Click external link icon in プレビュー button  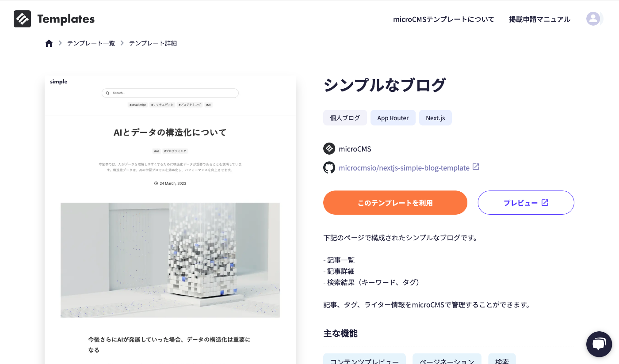click(x=545, y=202)
